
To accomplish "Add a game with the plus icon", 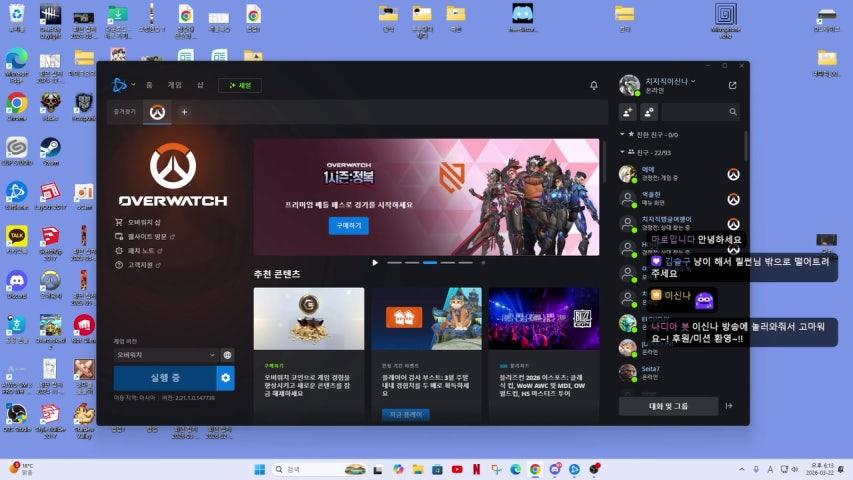I will [184, 112].
